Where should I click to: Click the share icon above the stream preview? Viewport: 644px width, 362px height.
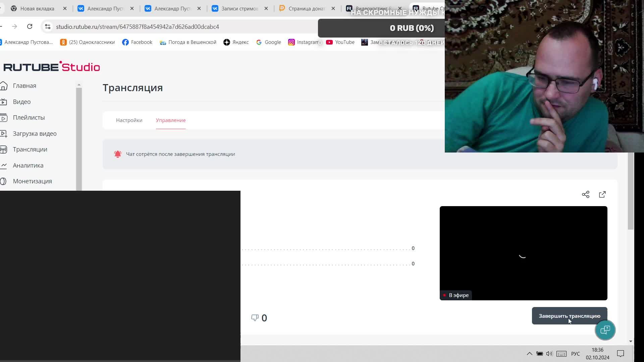585,194
